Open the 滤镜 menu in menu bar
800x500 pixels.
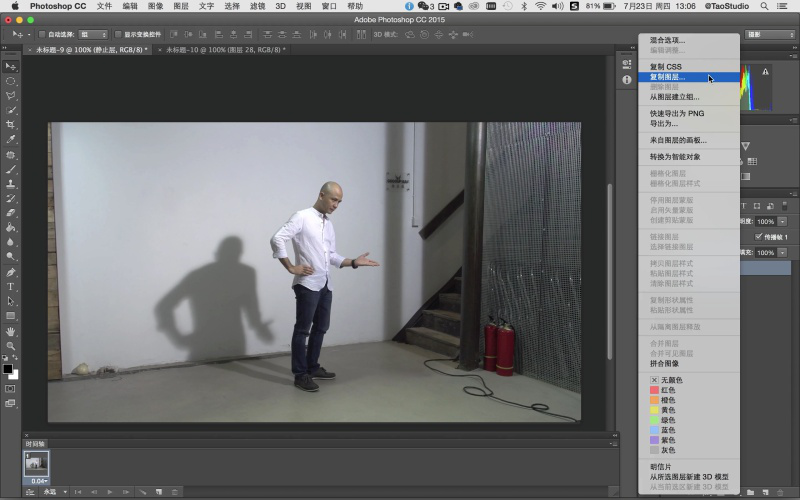pyautogui.click(x=258, y=6)
